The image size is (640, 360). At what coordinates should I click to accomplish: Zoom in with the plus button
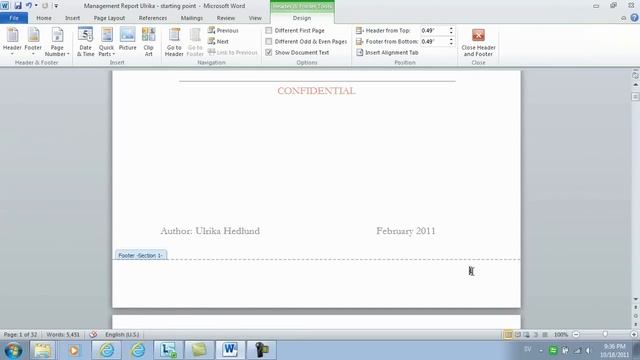[x=634, y=335]
